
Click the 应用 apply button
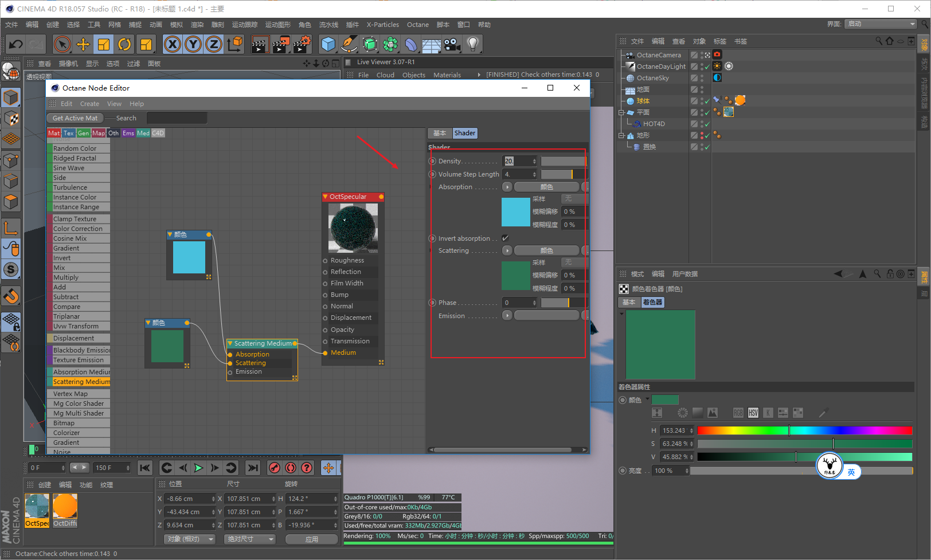pyautogui.click(x=312, y=539)
